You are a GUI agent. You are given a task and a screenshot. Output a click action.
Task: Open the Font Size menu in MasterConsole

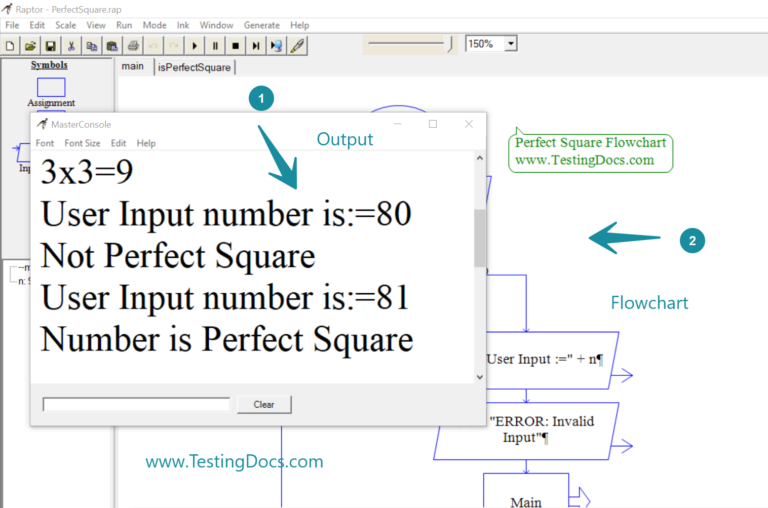pos(82,143)
